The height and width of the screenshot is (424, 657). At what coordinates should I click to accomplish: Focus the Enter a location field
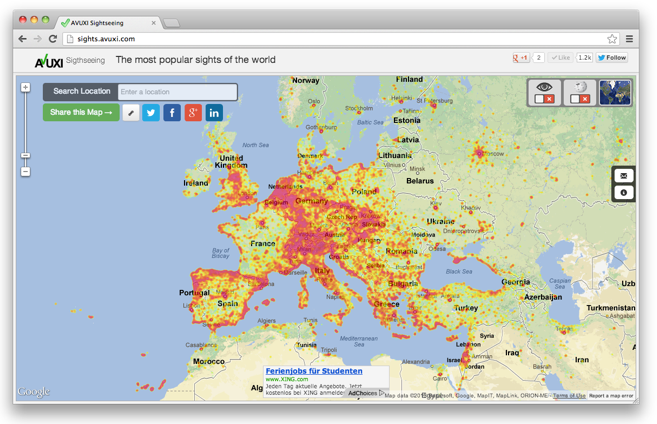177,92
